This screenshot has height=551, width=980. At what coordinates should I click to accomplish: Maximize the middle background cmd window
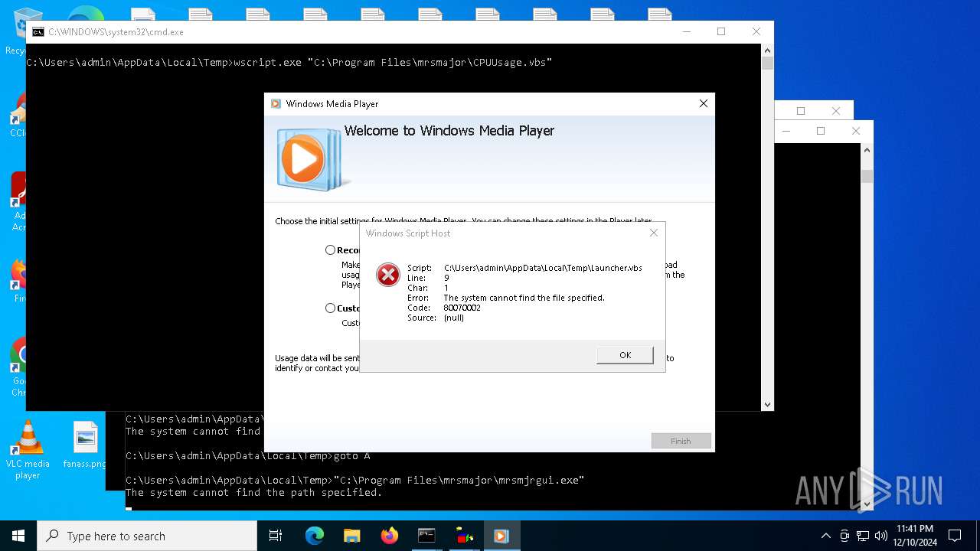(821, 131)
